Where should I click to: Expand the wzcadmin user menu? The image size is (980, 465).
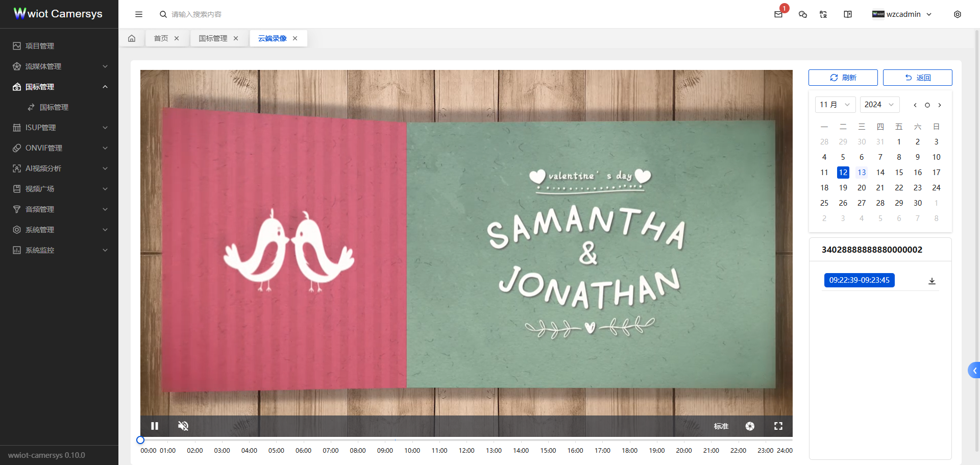tap(902, 14)
